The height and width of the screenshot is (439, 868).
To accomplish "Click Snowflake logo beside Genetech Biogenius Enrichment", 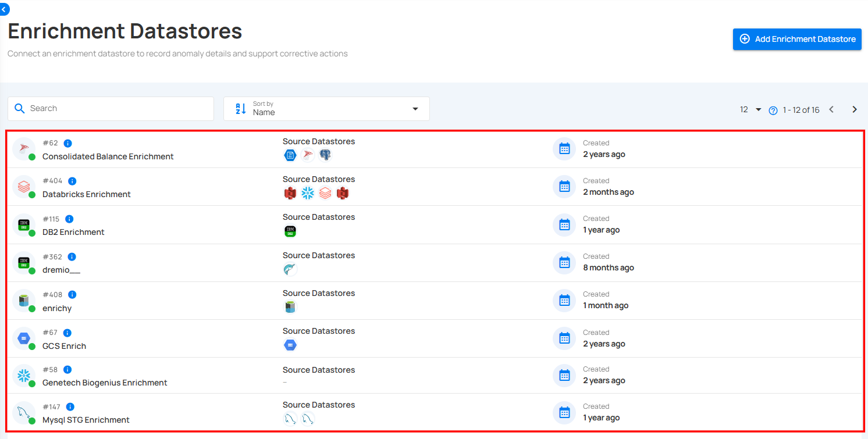I will [x=24, y=376].
